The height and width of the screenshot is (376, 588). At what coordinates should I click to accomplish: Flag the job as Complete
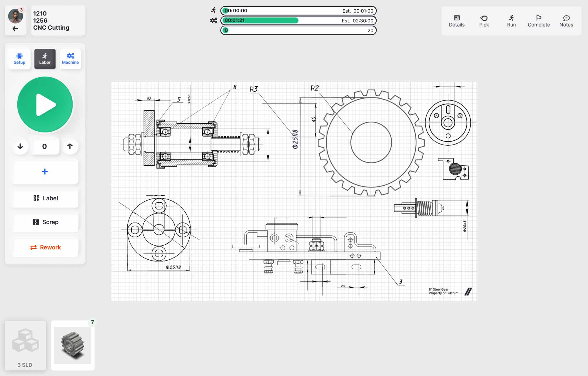(538, 21)
